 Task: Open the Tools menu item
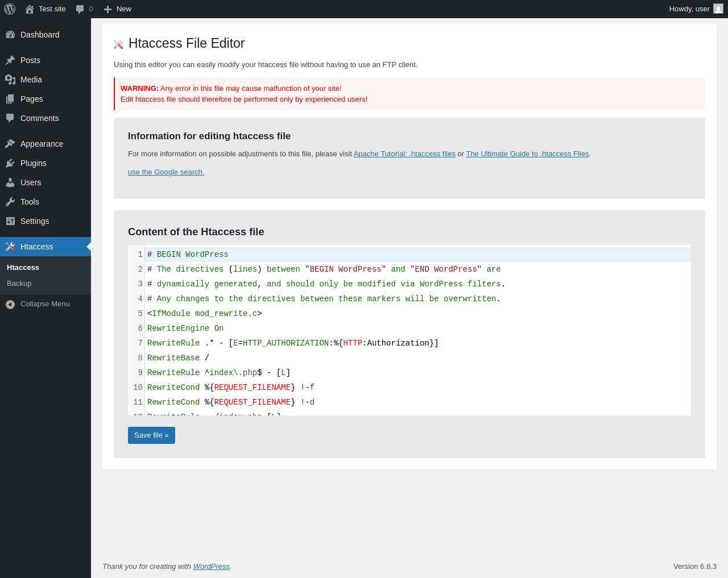click(30, 202)
